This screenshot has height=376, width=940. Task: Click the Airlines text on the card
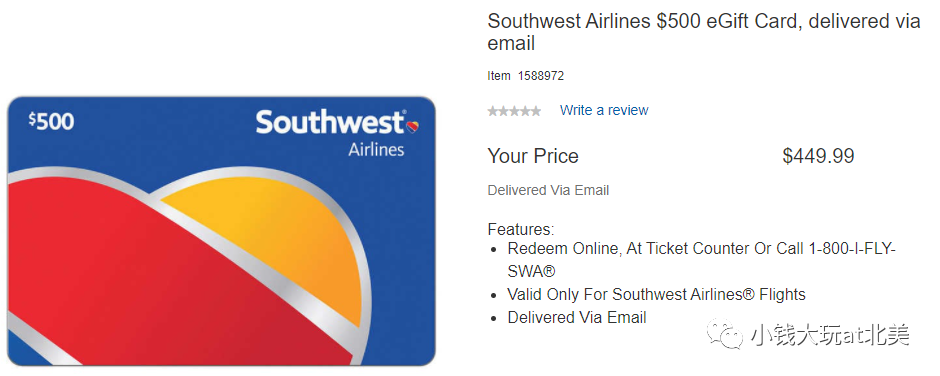[x=376, y=149]
